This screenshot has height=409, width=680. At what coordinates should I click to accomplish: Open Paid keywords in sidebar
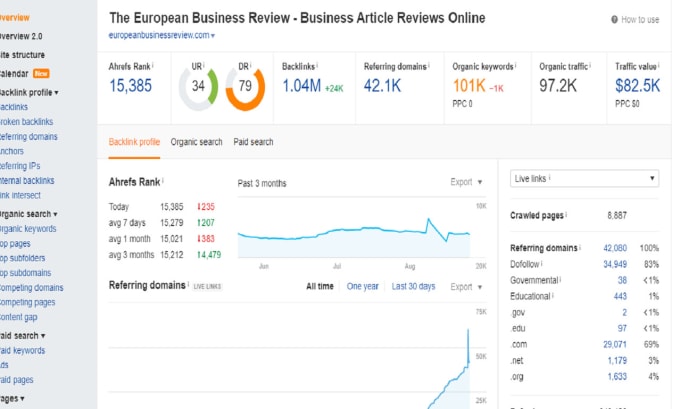tap(23, 350)
